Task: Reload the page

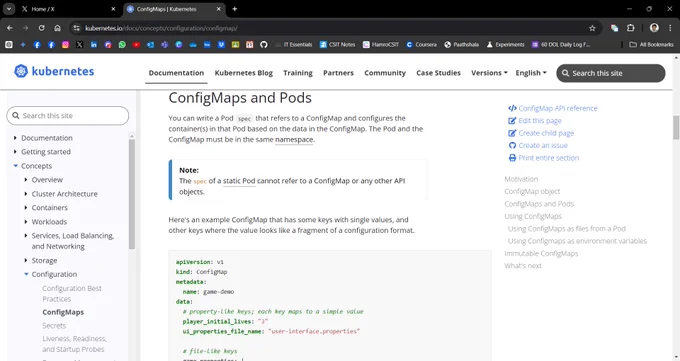Action: click(x=41, y=28)
